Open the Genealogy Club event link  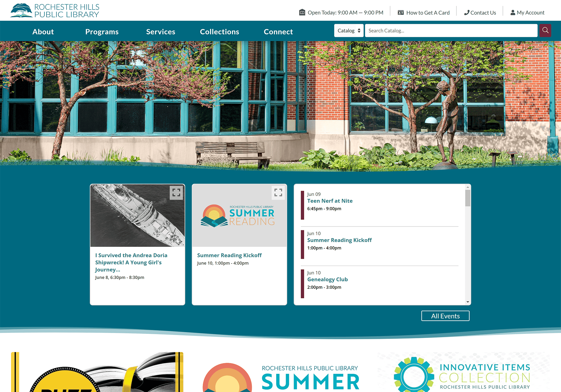327,279
